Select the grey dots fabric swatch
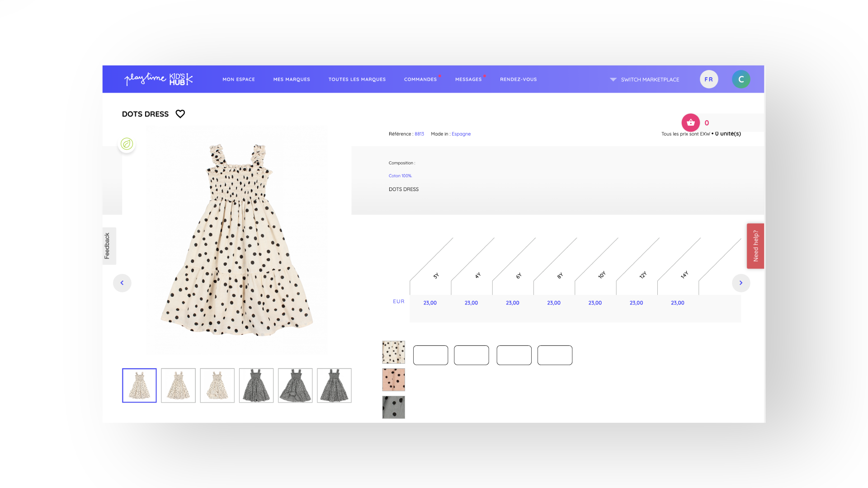The height and width of the screenshot is (488, 868). 394,408
